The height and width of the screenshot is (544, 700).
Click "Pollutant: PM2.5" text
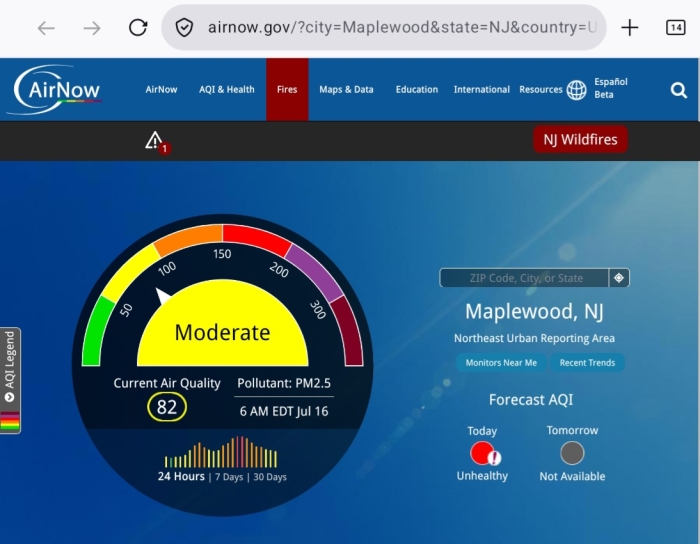pos(284,383)
